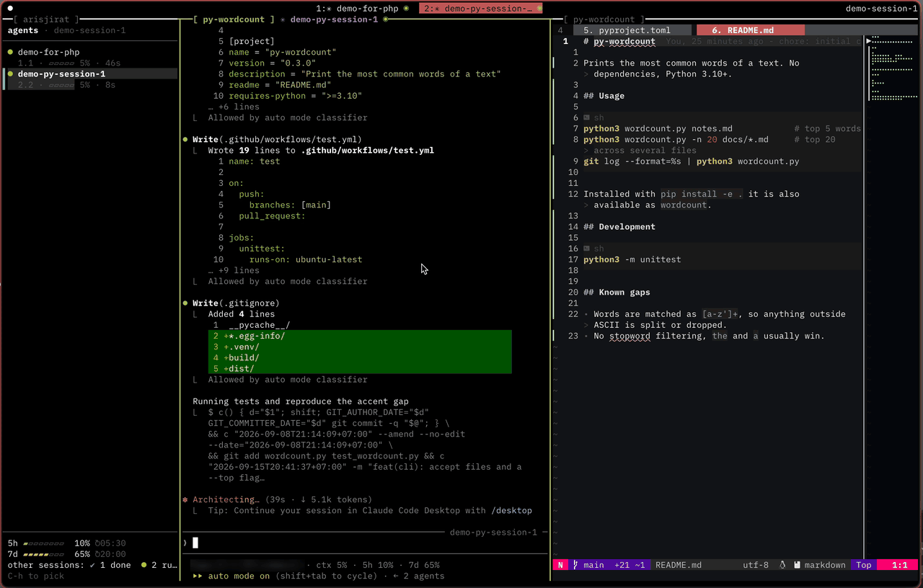Click the green status dot beside demo-for-php
The height and width of the screenshot is (588, 923).
11,52
